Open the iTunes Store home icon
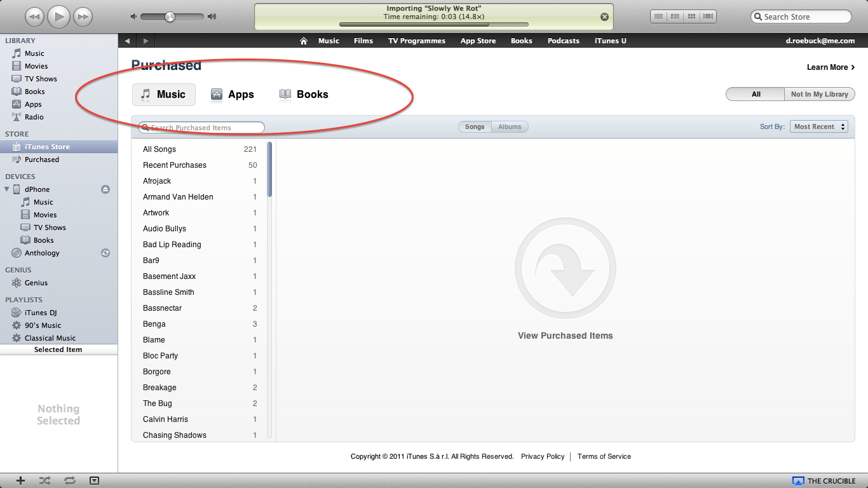 point(304,41)
